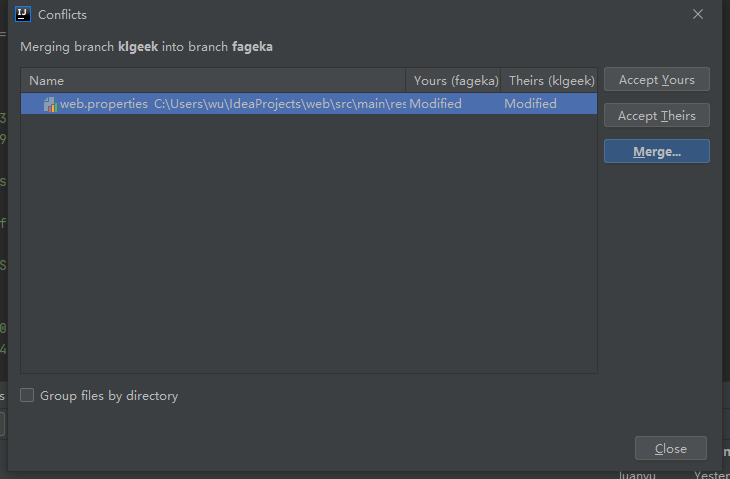
Task: Choose Accept Theirs for the conflict
Action: pos(656,115)
